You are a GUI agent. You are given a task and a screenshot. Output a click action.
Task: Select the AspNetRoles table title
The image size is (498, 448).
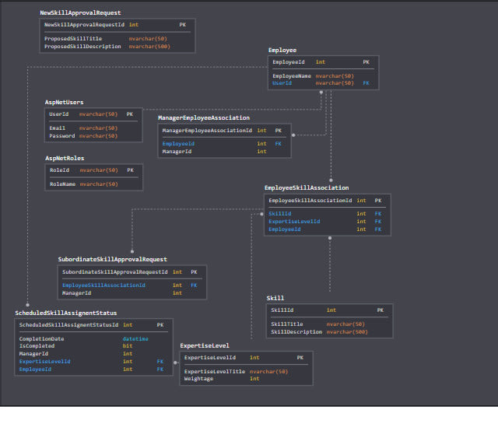point(65,158)
